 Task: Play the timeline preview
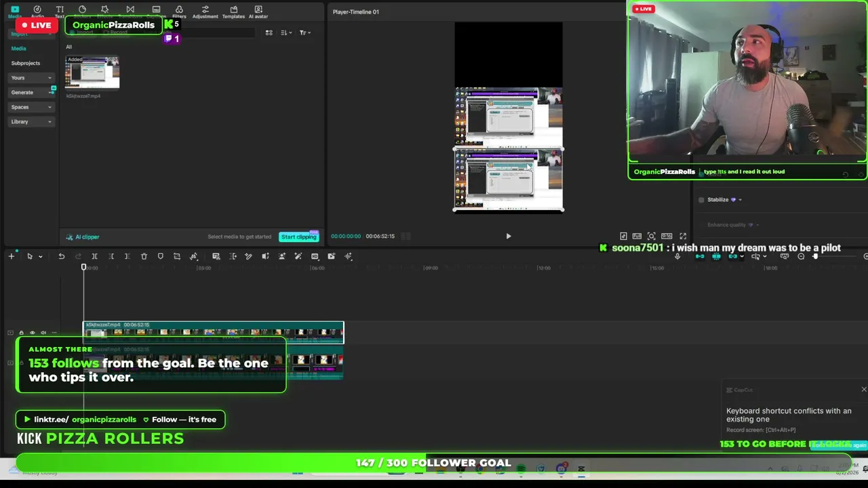point(509,236)
